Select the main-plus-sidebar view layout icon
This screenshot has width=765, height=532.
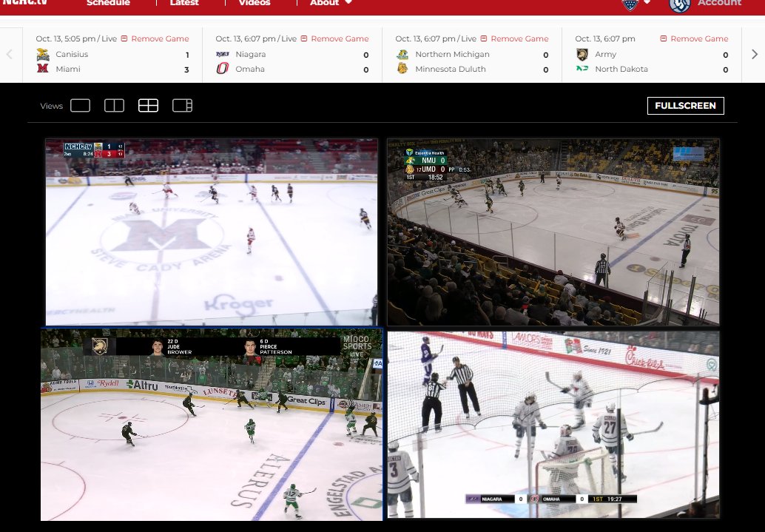coord(183,105)
